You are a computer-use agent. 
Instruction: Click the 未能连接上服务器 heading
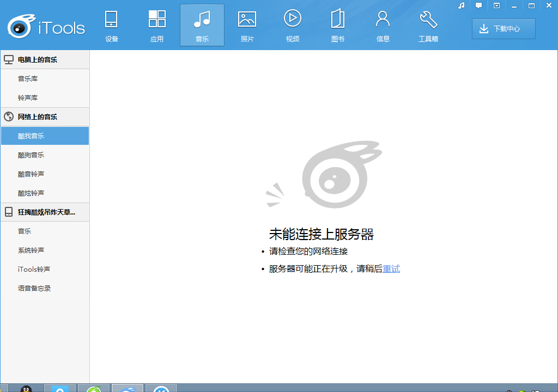pyautogui.click(x=322, y=235)
